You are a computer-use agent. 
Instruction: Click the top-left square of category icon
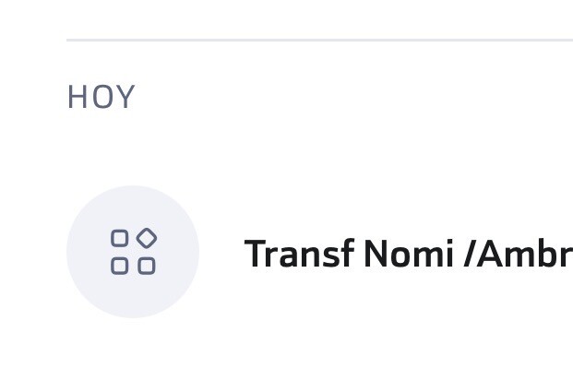pyautogui.click(x=120, y=238)
